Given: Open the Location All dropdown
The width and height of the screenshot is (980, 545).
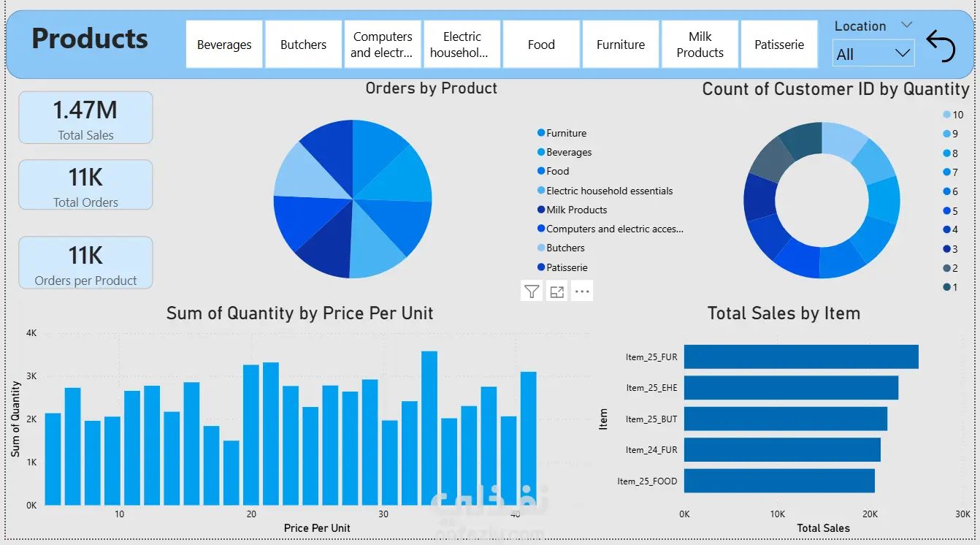Looking at the screenshot, I should 873,54.
